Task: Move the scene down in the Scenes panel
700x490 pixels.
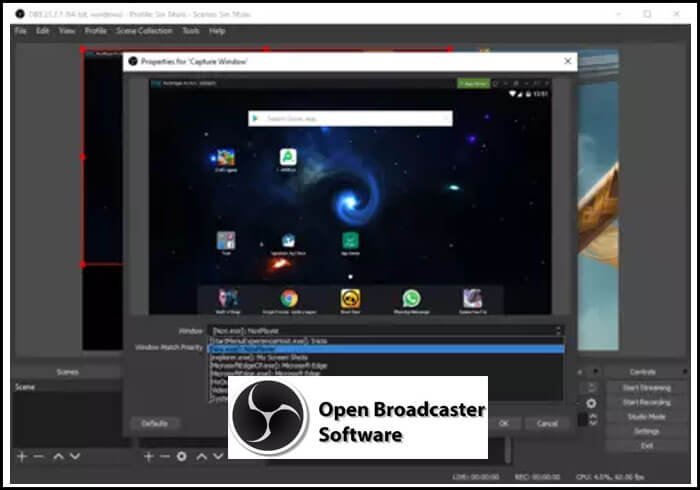Action: [75, 456]
